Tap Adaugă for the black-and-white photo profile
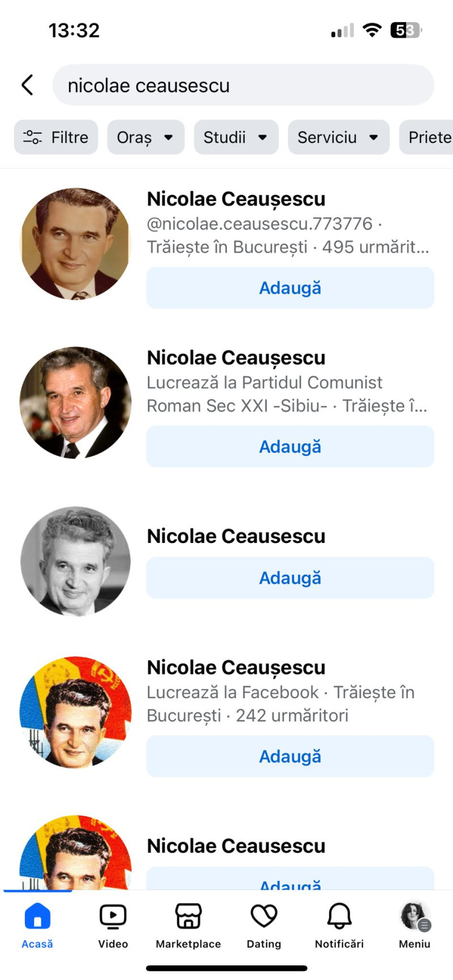453x980 pixels. [x=290, y=577]
